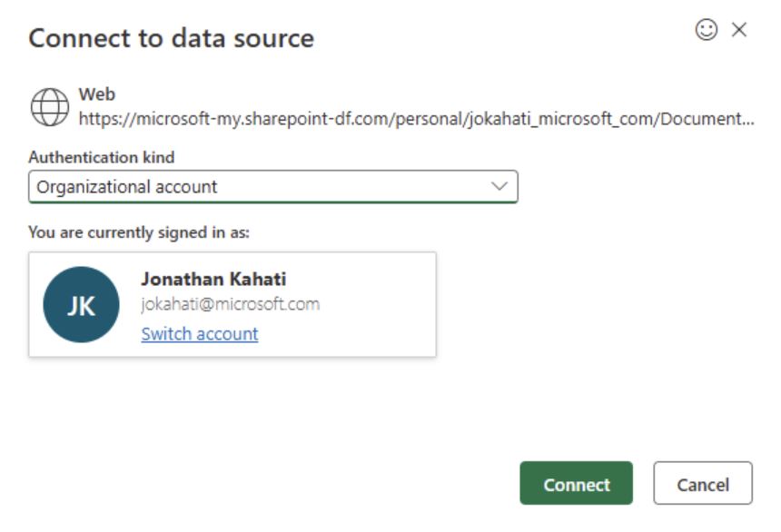Click 'You are currently signed in as' text
The height and width of the screenshot is (532, 781).
point(139,232)
